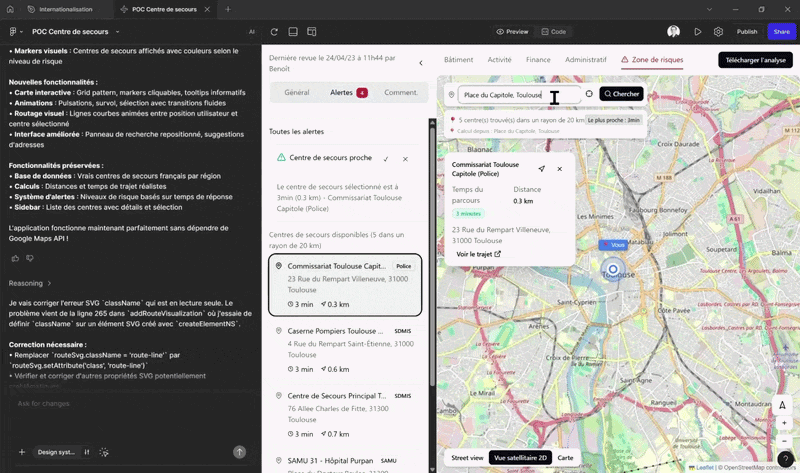Screen dimensions: 800x473
Task: Open the help question mark button
Action: coord(786,459)
